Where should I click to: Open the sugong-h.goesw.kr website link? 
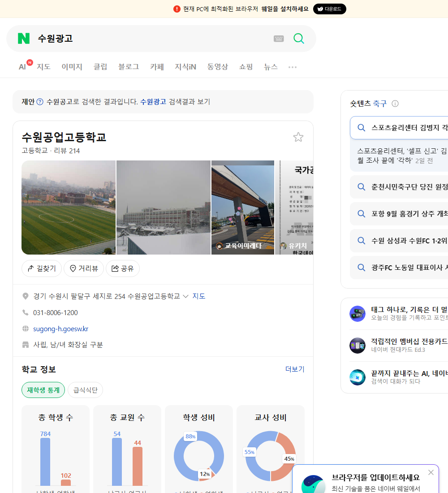[x=60, y=329]
